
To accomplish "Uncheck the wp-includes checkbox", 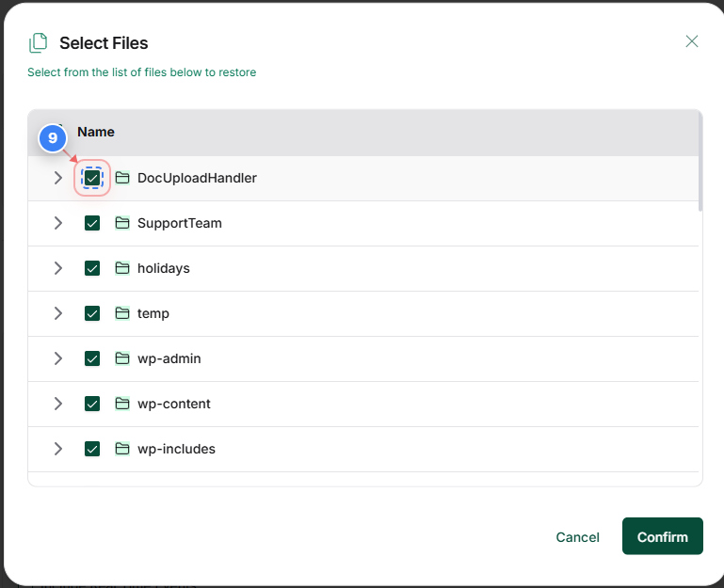I will (92, 449).
